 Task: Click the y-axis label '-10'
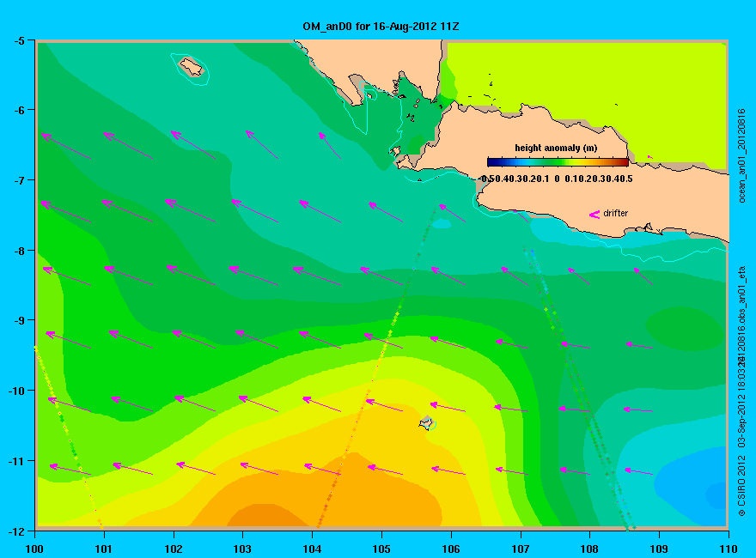point(17,391)
